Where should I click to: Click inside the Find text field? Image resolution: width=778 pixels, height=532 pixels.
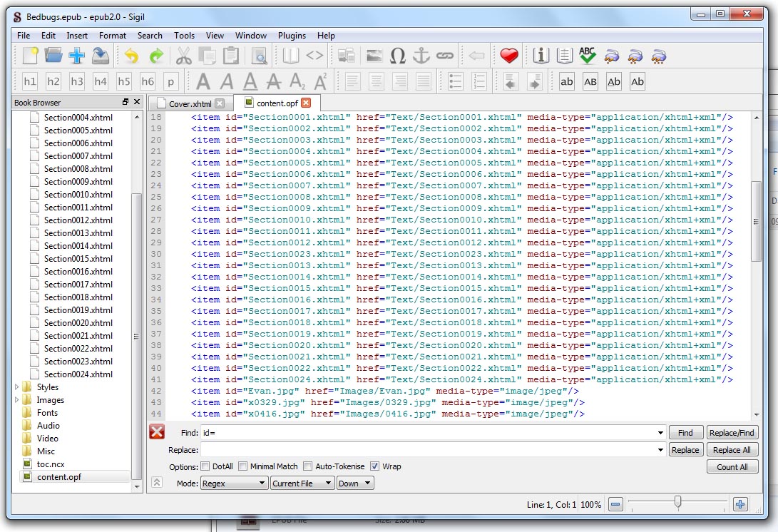coord(428,433)
